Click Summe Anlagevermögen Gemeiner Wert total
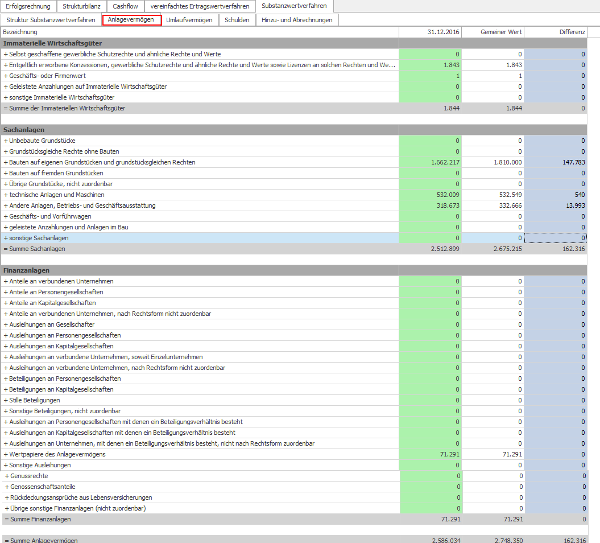The image size is (600, 543). coord(509,540)
